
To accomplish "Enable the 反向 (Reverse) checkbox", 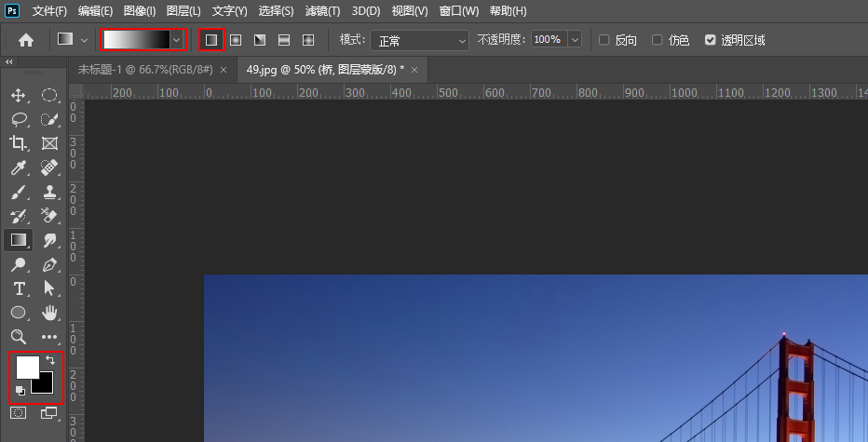I will [x=604, y=40].
